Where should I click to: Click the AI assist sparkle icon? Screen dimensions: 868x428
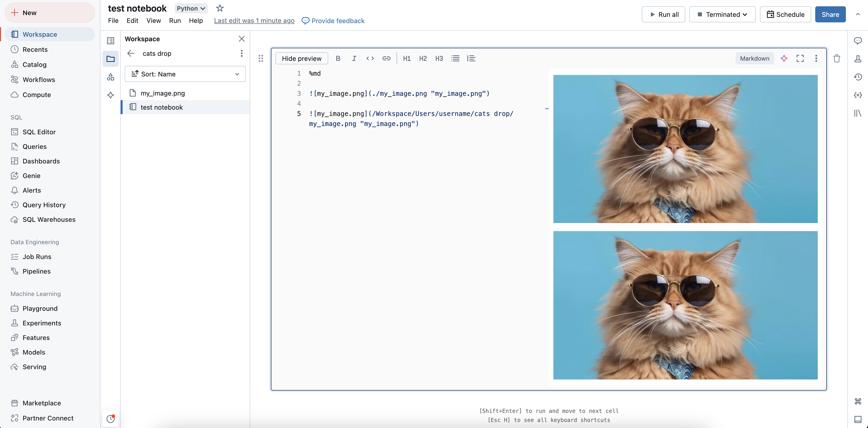coord(784,58)
